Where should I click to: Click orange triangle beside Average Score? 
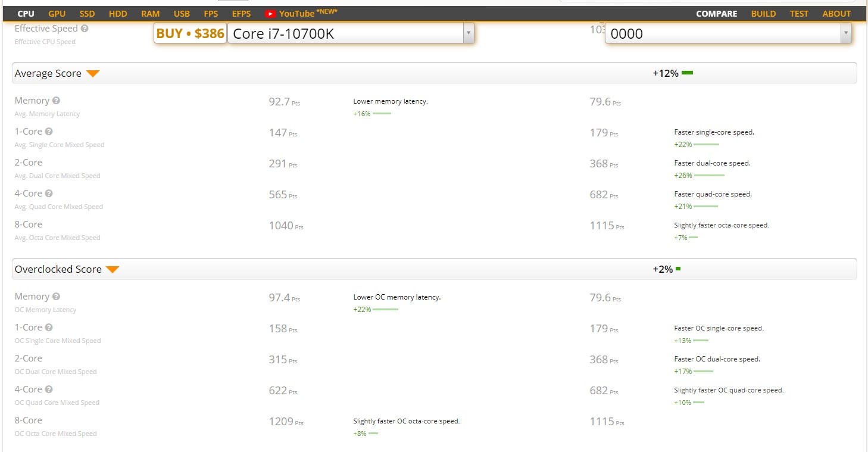pos(92,74)
